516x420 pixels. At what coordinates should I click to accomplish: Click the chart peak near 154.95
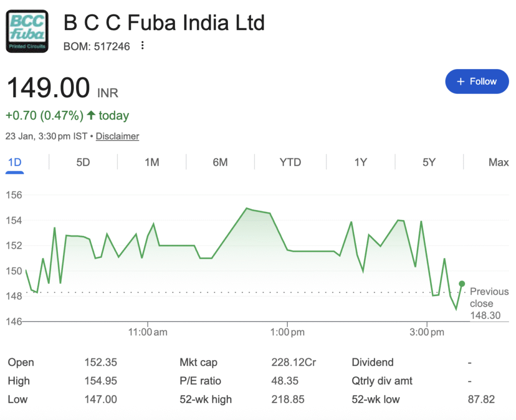[x=247, y=208]
